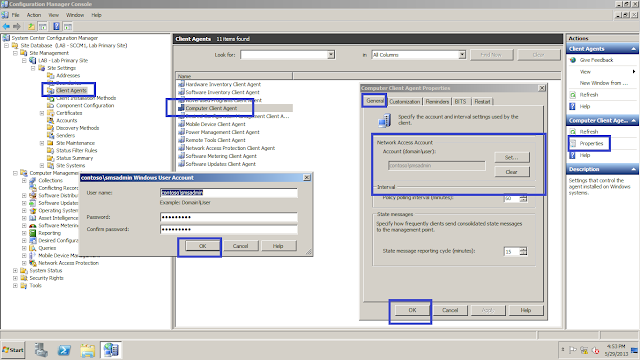Click Remote Tools Client Agent icon

[x=181, y=140]
